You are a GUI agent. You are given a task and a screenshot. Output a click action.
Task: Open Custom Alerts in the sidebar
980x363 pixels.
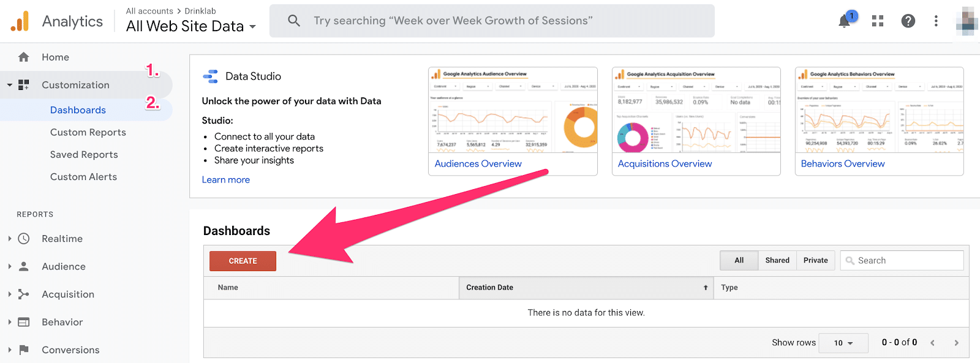point(83,177)
